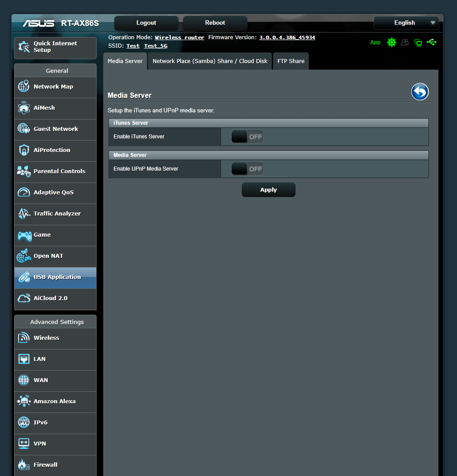Enable the UPnP Media Server
Image resolution: width=457 pixels, height=476 pixels.
pyautogui.click(x=247, y=169)
